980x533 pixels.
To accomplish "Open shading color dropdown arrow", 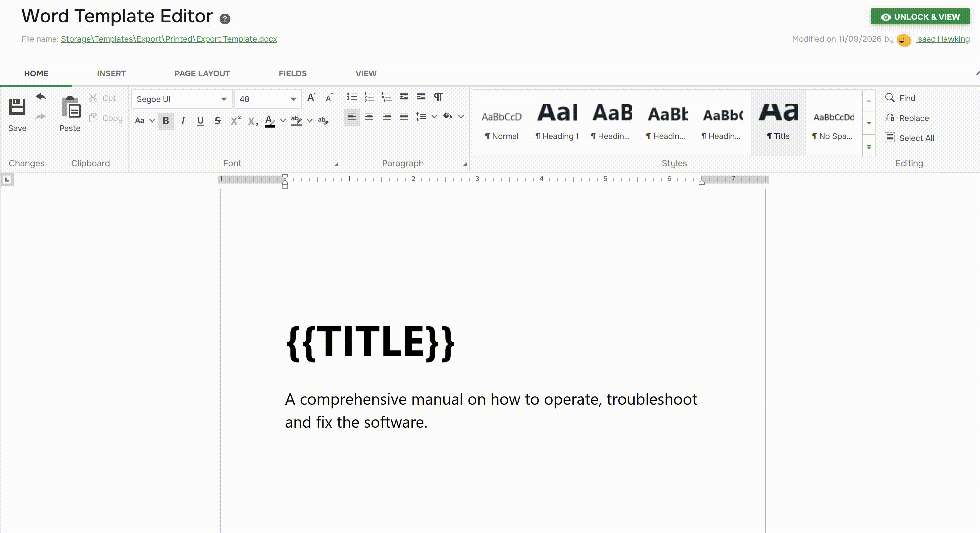I will [x=461, y=116].
